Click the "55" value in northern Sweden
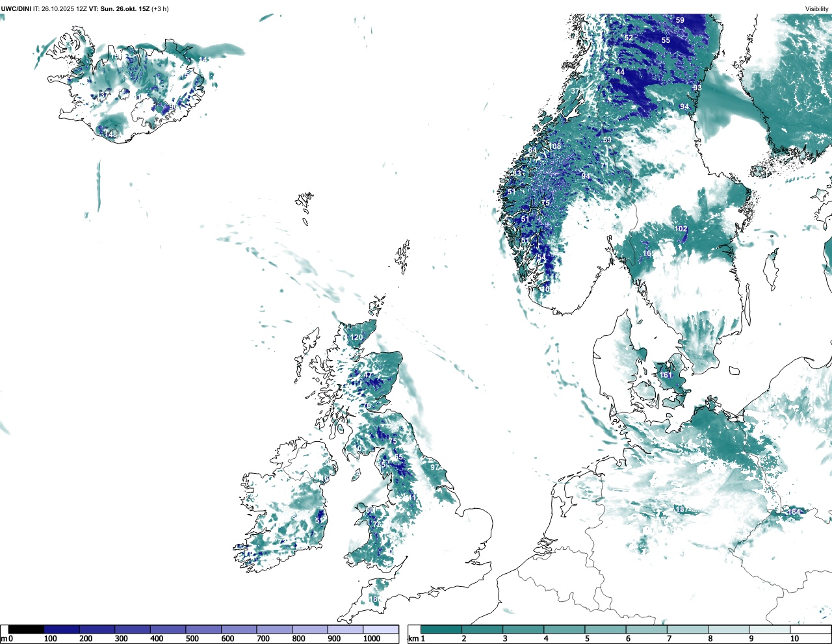Viewport: 832px width, 644px height. pyautogui.click(x=666, y=40)
